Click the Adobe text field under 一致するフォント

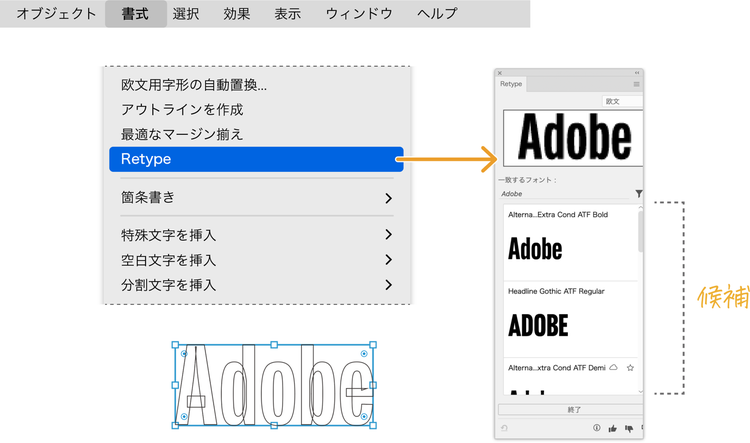tap(564, 194)
